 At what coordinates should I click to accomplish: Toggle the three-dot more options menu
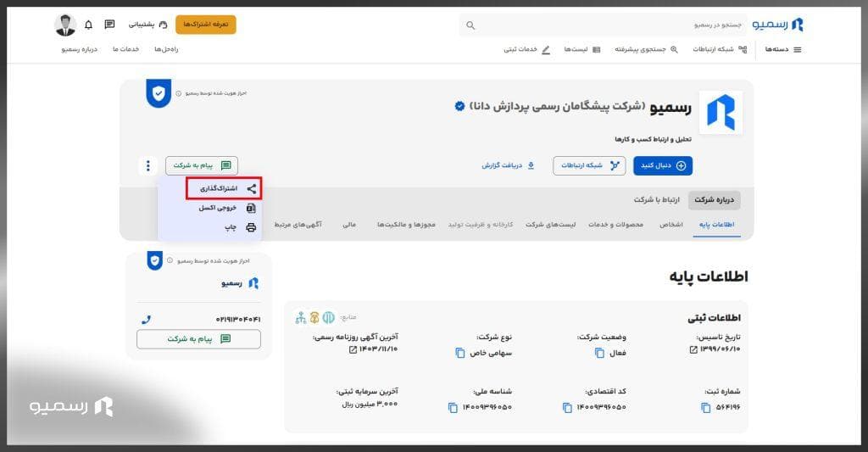(147, 165)
